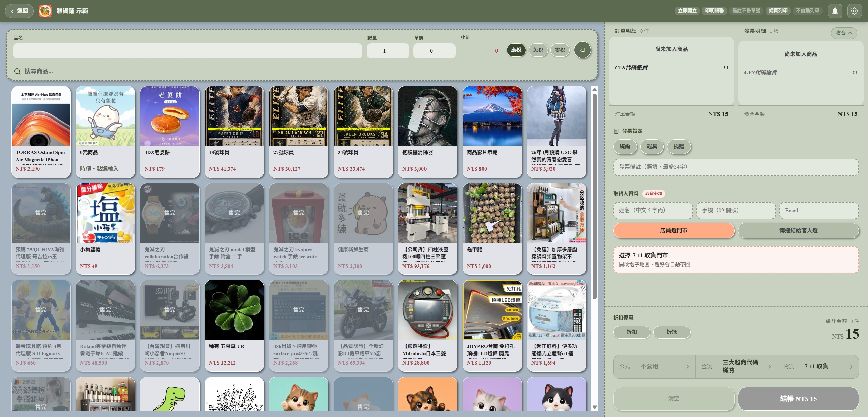Select the 4DX老婆餅 product card

pyautogui.click(x=170, y=132)
